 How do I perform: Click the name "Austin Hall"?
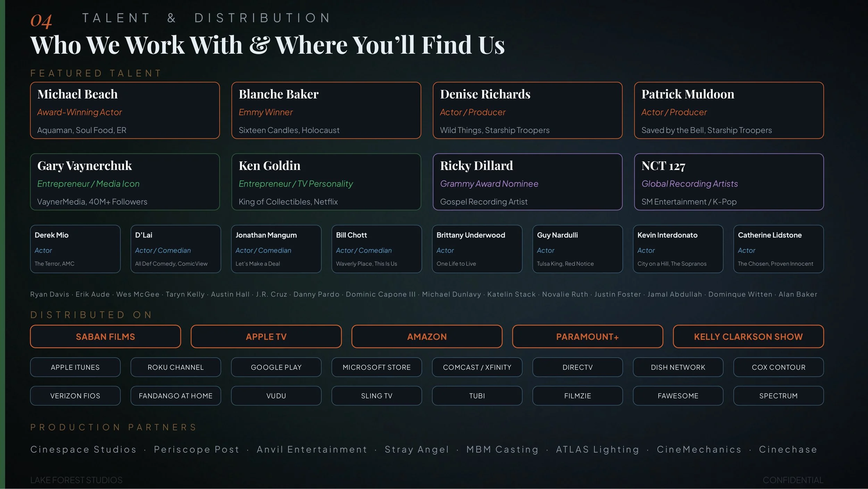[x=230, y=294]
